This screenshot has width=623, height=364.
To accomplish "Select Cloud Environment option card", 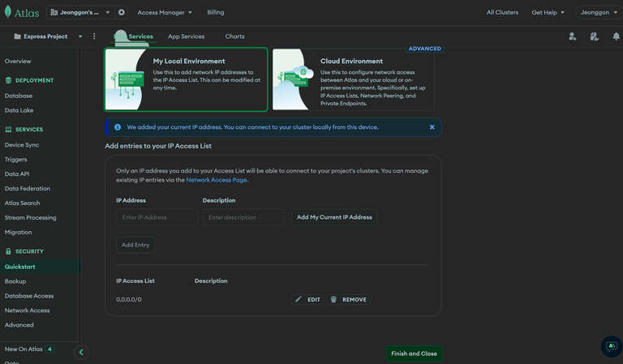I will [x=353, y=79].
